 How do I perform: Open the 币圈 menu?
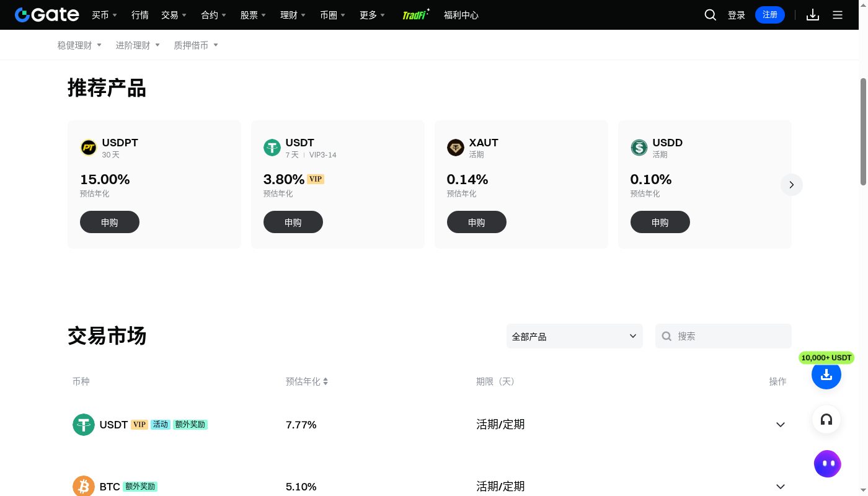click(332, 15)
